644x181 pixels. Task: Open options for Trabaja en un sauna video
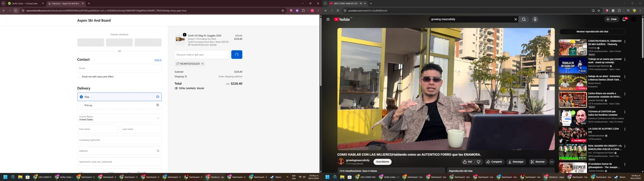coord(625,60)
